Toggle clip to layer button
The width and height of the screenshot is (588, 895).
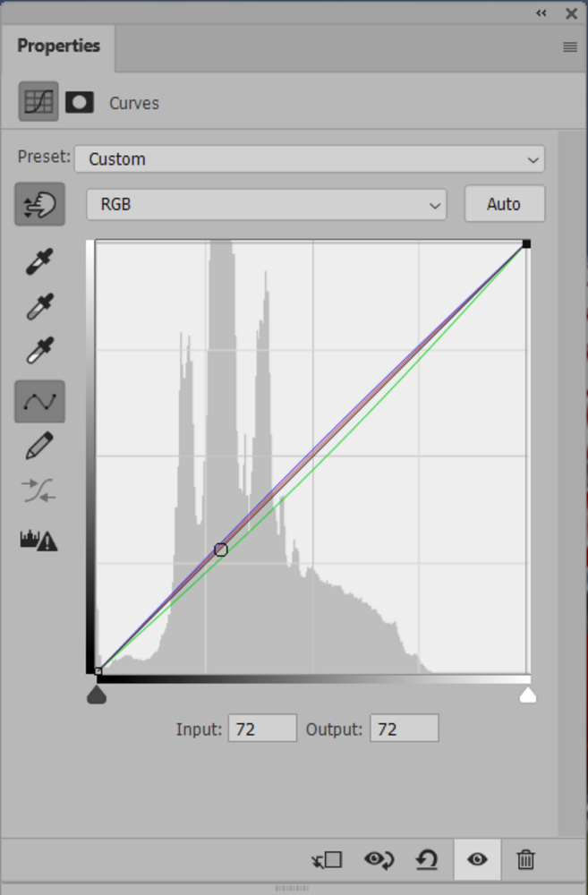(328, 860)
